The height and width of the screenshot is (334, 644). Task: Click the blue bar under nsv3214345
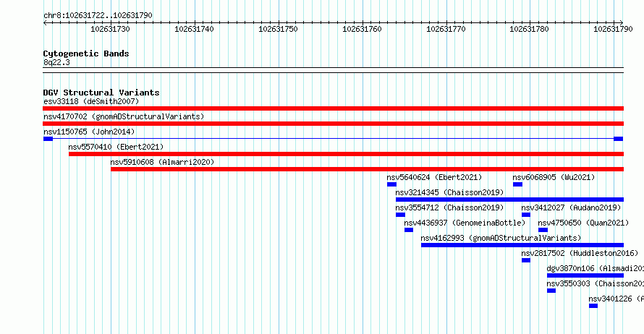(509, 200)
